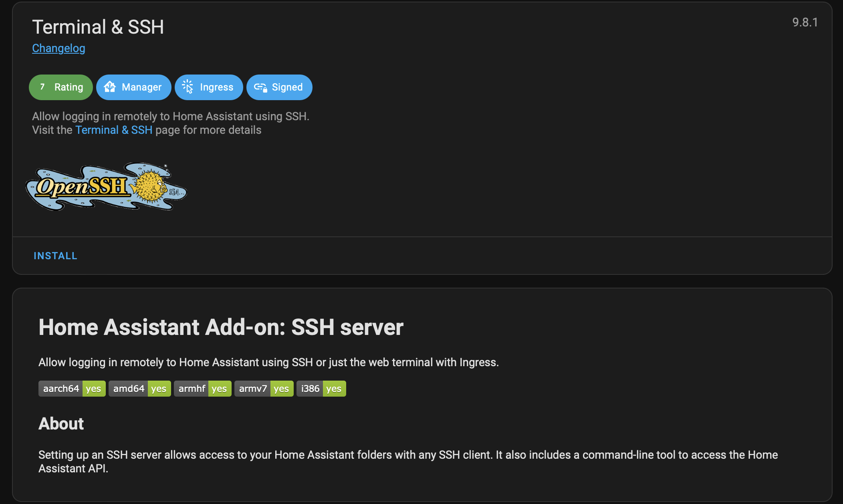Click the Rating chip label
843x504 pixels.
(x=69, y=87)
